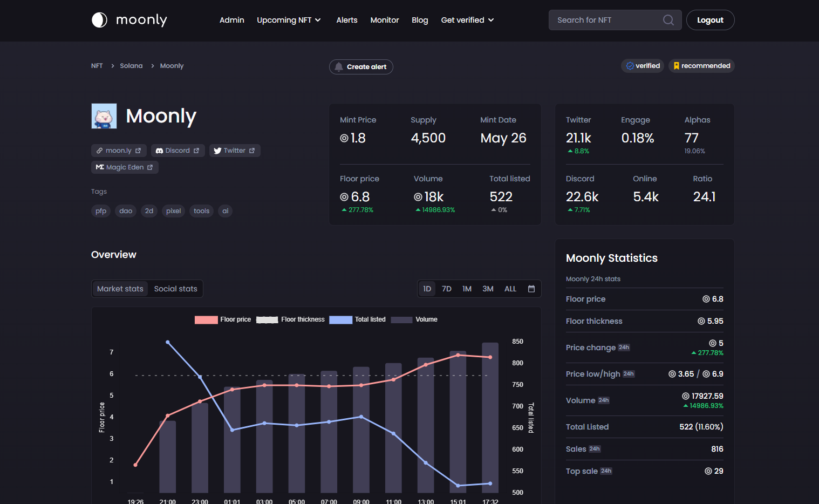The image size is (819, 504).
Task: Click the Mint Date May 26 value
Action: pyautogui.click(x=503, y=138)
